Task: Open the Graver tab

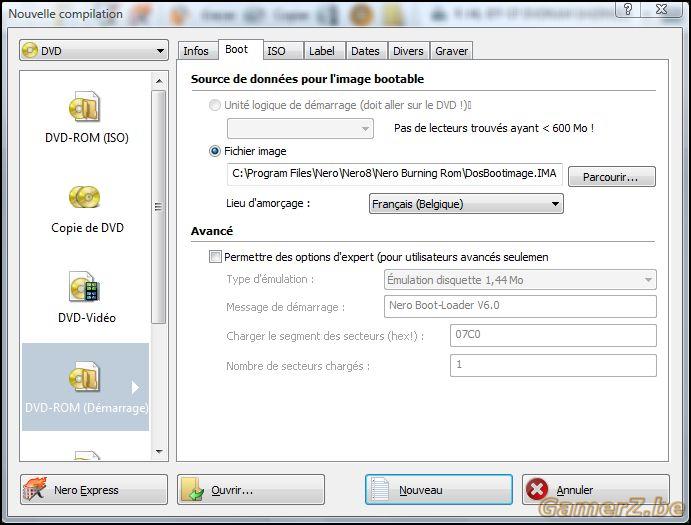Action: (452, 51)
